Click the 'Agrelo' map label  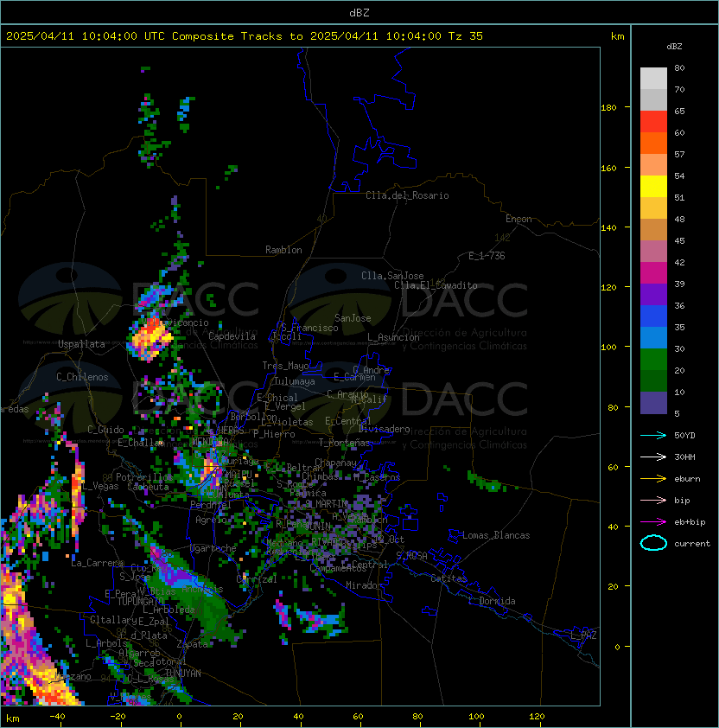pyautogui.click(x=211, y=520)
